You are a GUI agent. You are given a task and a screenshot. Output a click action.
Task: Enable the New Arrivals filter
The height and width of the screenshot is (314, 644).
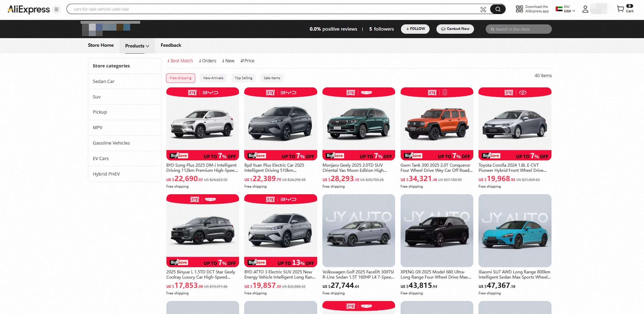pyautogui.click(x=213, y=78)
